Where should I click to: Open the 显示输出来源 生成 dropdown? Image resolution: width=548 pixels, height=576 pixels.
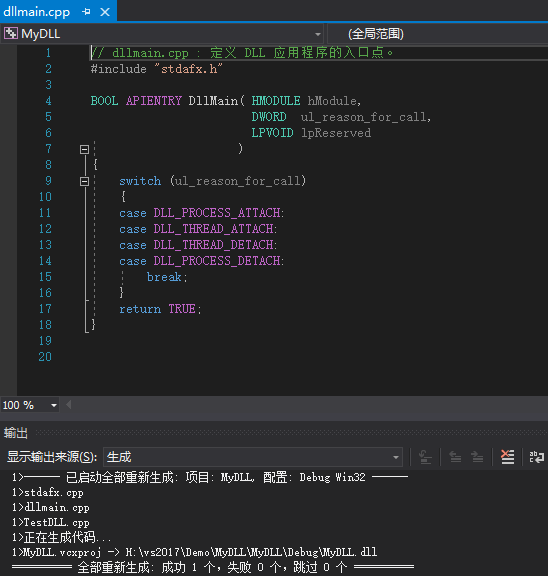tap(253, 457)
